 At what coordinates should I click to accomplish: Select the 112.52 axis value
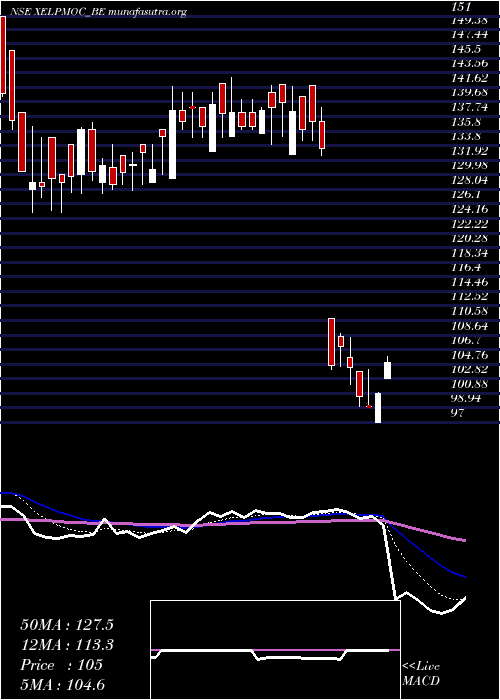coord(470,296)
